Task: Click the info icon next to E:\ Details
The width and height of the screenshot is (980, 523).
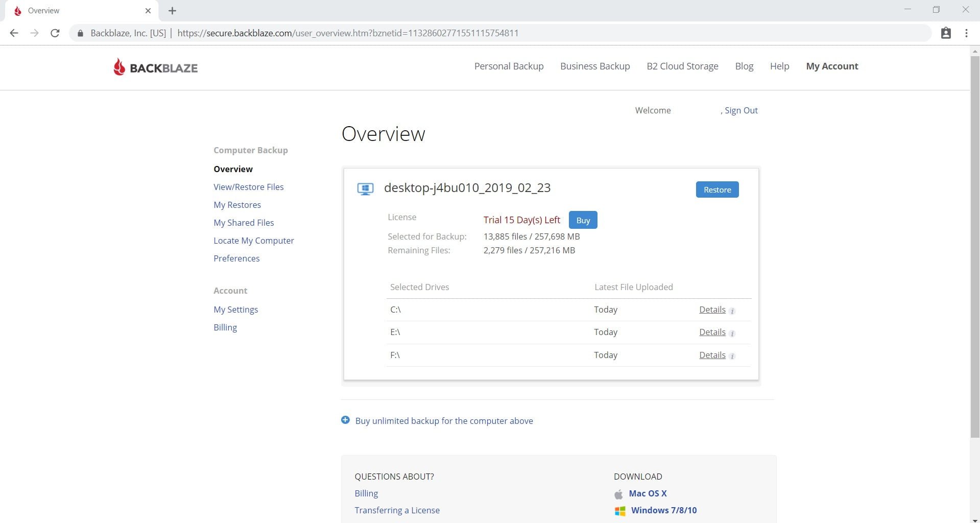Action: (732, 334)
